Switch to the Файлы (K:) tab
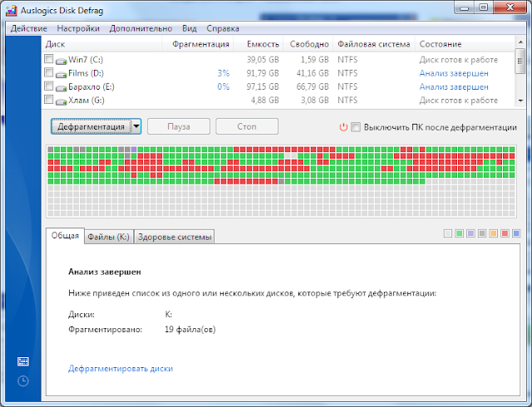The image size is (532, 407). [x=109, y=237]
